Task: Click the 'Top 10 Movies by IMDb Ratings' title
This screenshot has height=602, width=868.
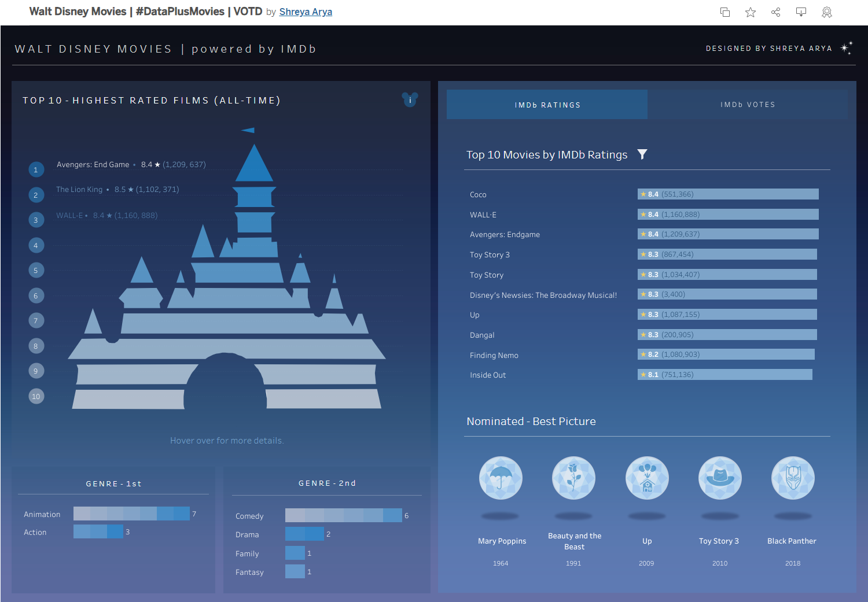Action: pyautogui.click(x=547, y=155)
